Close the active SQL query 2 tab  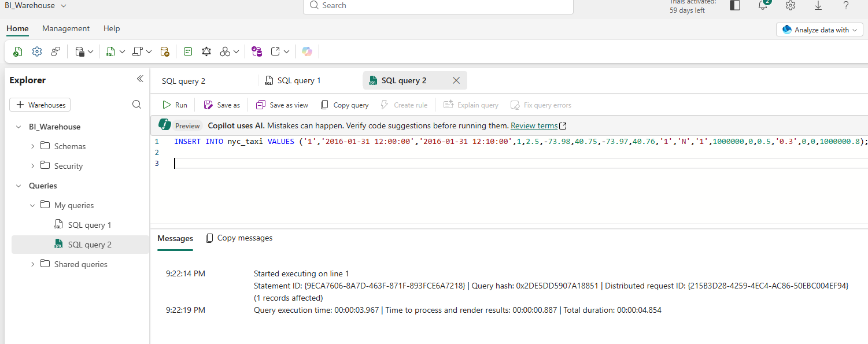pos(456,80)
